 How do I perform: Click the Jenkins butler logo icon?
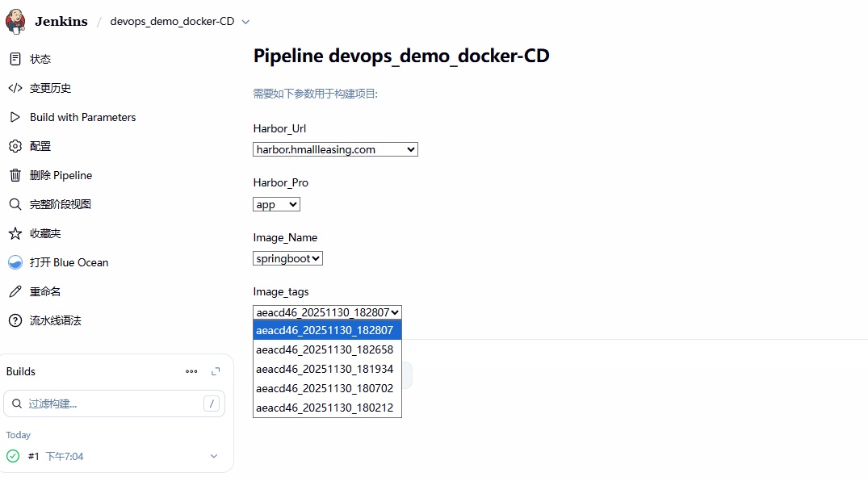point(15,22)
